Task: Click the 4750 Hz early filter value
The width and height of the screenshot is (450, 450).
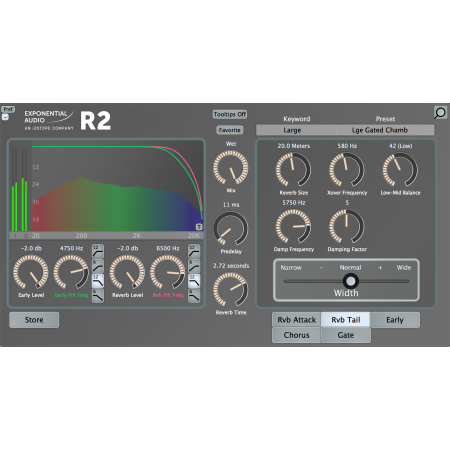Action: tap(71, 248)
